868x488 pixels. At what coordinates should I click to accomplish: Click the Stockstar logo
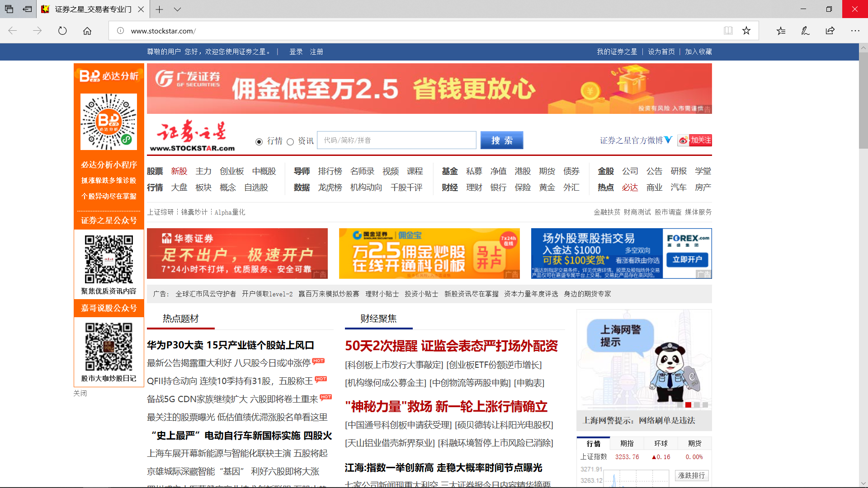[x=192, y=136]
